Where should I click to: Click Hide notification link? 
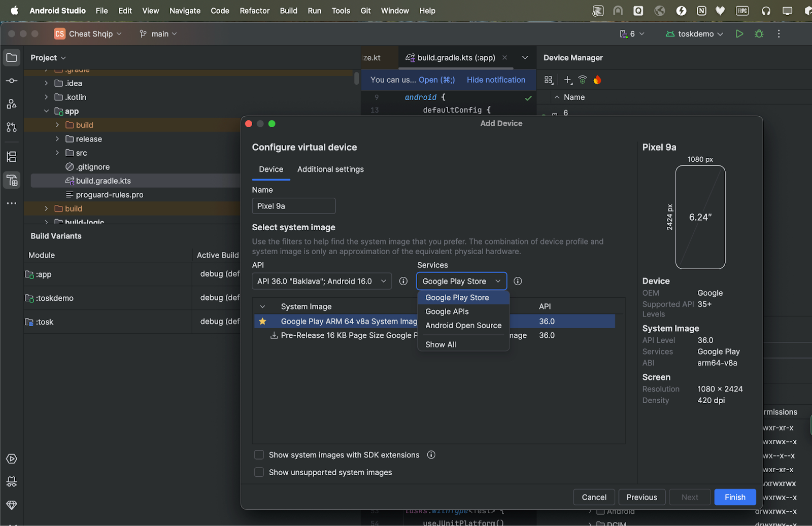pos(496,80)
